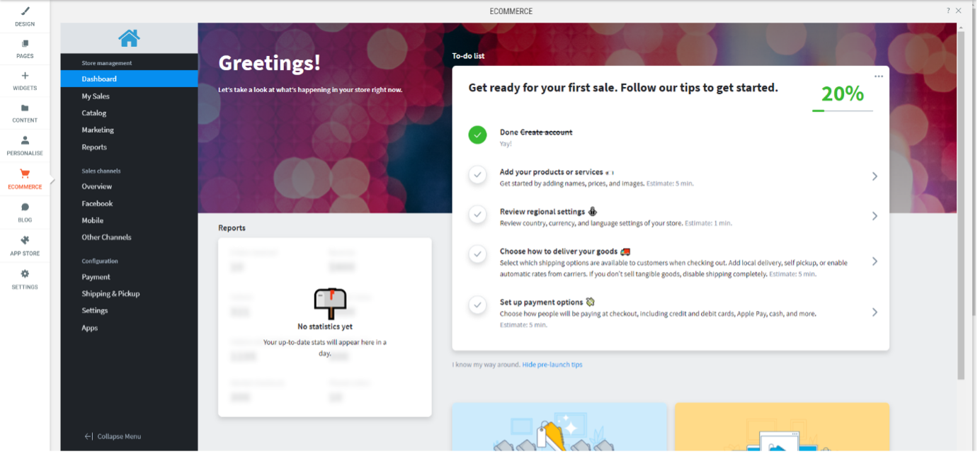The image size is (980, 454).
Task: Mark 'Add your products or services' as done
Action: pyautogui.click(x=477, y=175)
